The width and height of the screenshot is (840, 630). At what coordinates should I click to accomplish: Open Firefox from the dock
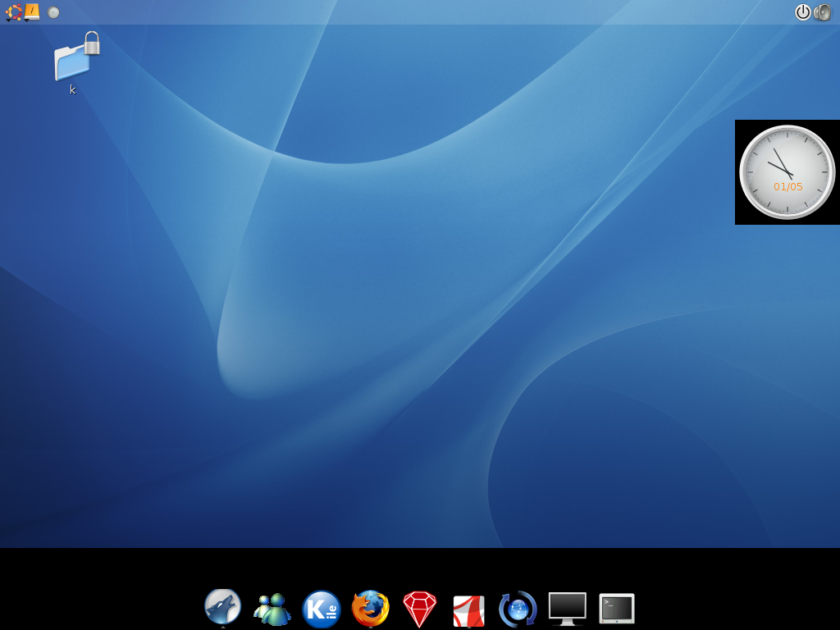(x=370, y=609)
